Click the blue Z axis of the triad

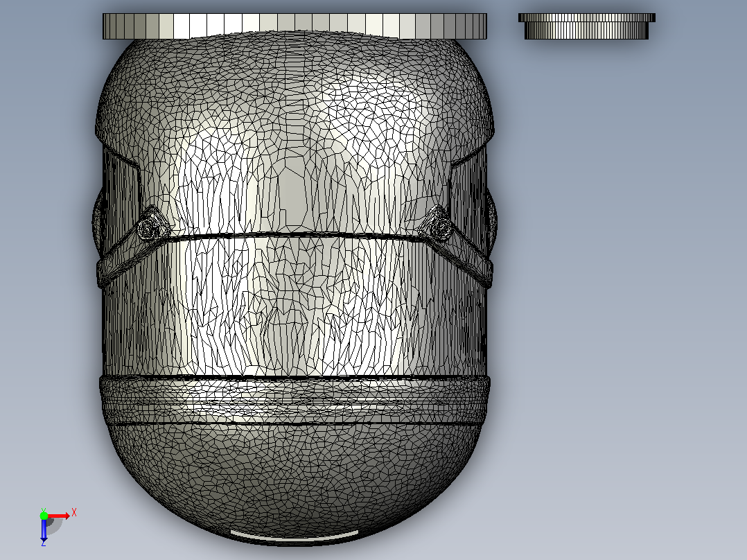pyautogui.click(x=44, y=530)
